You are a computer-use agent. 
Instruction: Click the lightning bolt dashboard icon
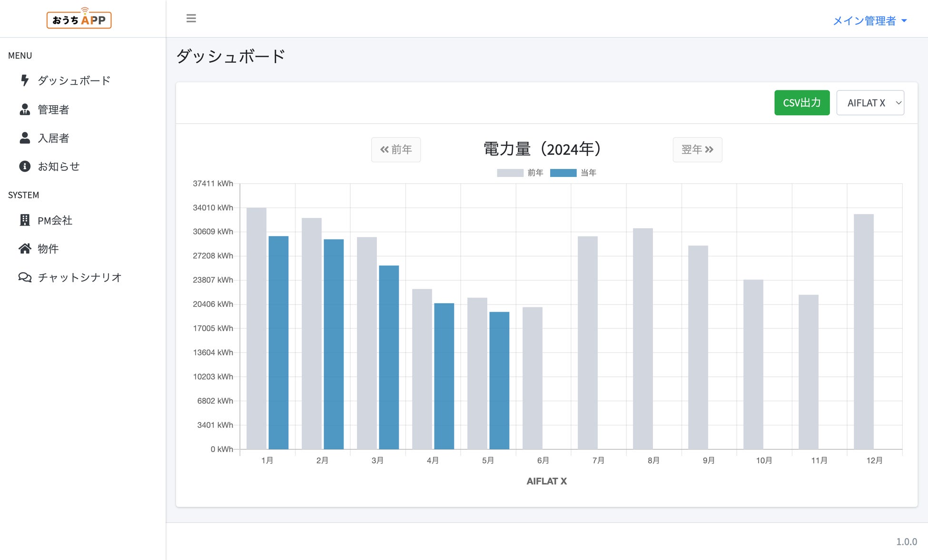tap(25, 80)
